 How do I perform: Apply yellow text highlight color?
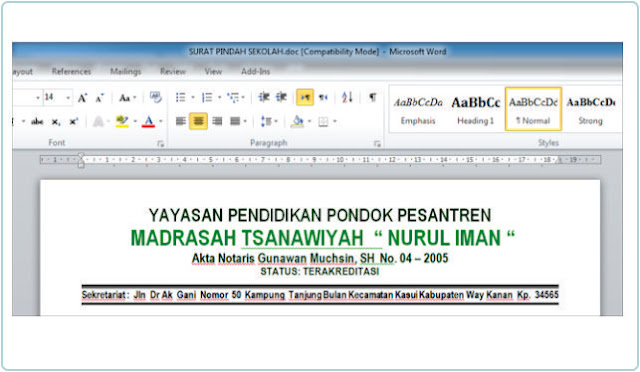click(122, 121)
